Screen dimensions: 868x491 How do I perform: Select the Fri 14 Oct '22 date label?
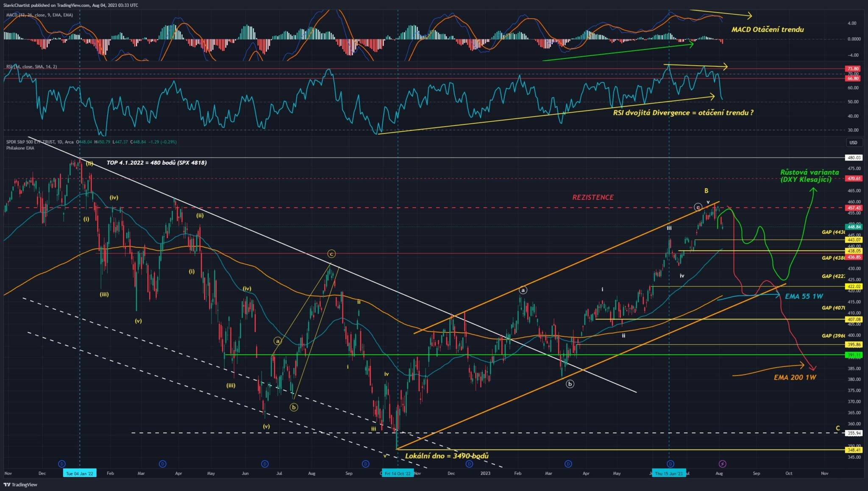(x=398, y=473)
